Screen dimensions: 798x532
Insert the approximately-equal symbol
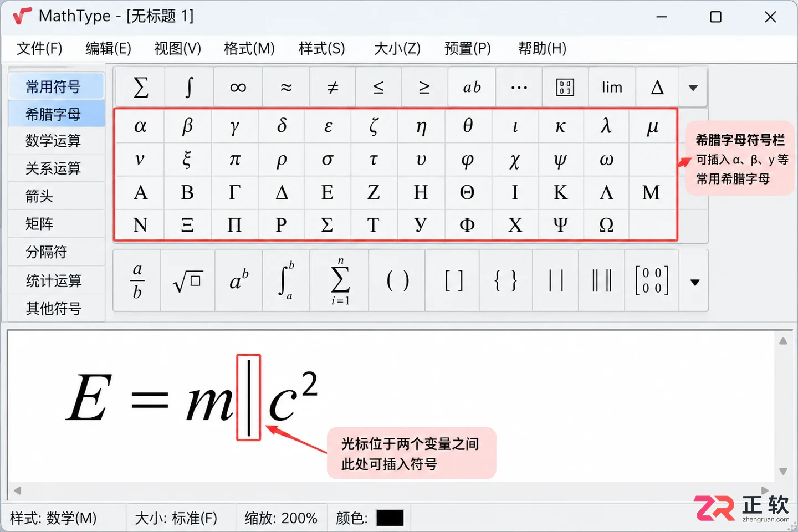(x=286, y=87)
